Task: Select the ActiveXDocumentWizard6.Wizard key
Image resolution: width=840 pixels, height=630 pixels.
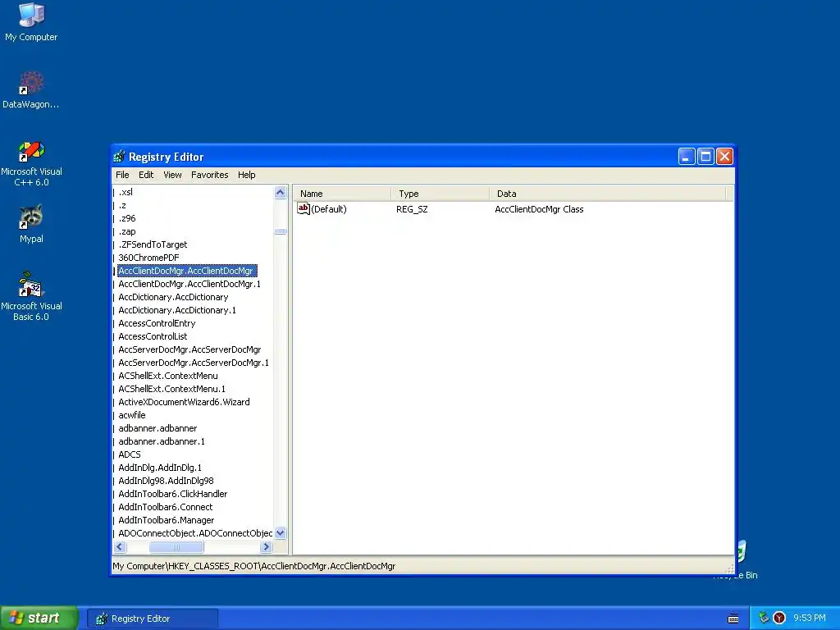Action: pos(185,402)
